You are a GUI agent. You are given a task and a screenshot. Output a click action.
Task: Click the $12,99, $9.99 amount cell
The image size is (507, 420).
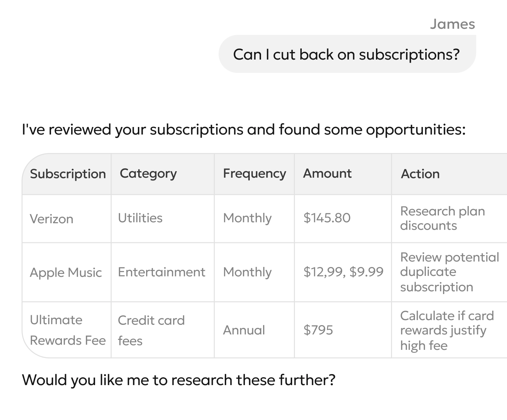[x=343, y=272]
